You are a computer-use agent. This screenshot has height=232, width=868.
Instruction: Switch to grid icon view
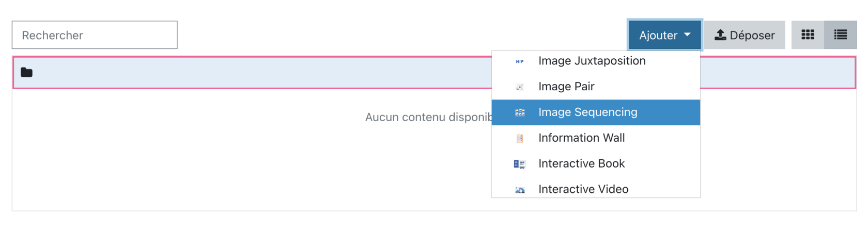click(808, 35)
